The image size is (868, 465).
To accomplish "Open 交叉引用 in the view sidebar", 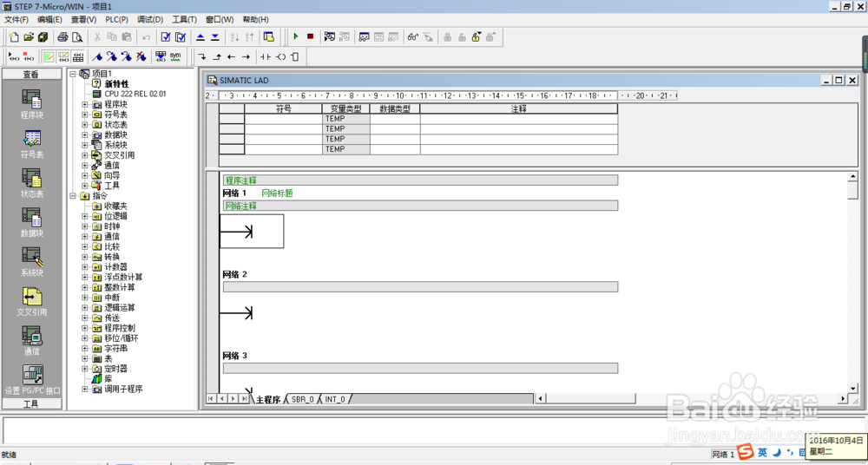I will [31, 301].
